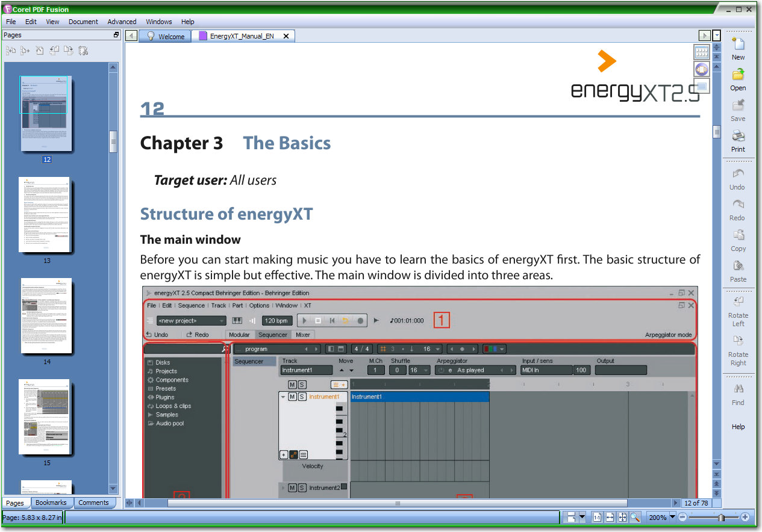762x532 pixels.
Task: Click the document vertical scrollbar thumb
Action: (717, 132)
